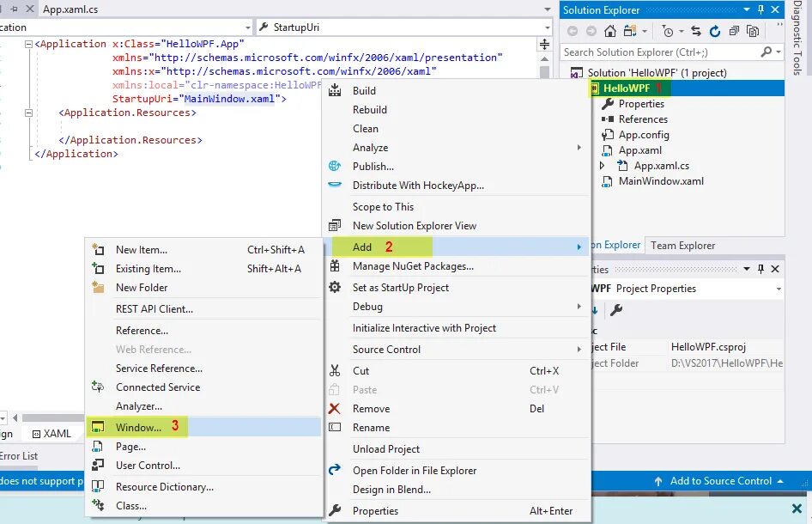Screen dimensions: 812x524
Task: Click the Set as StartUp Project gear icon
Action: tap(335, 287)
